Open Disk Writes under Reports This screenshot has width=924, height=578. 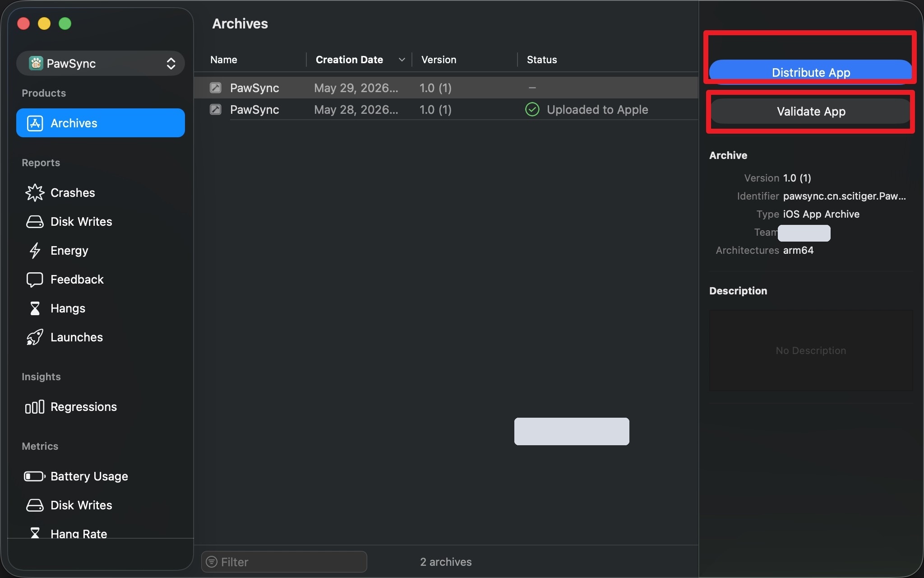pos(81,222)
